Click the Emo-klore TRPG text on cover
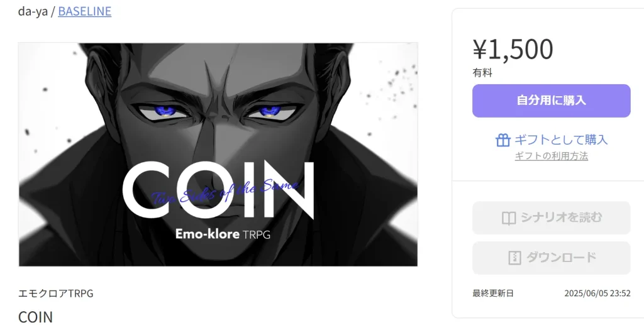Screen dimensions: 644x325 pos(223,234)
